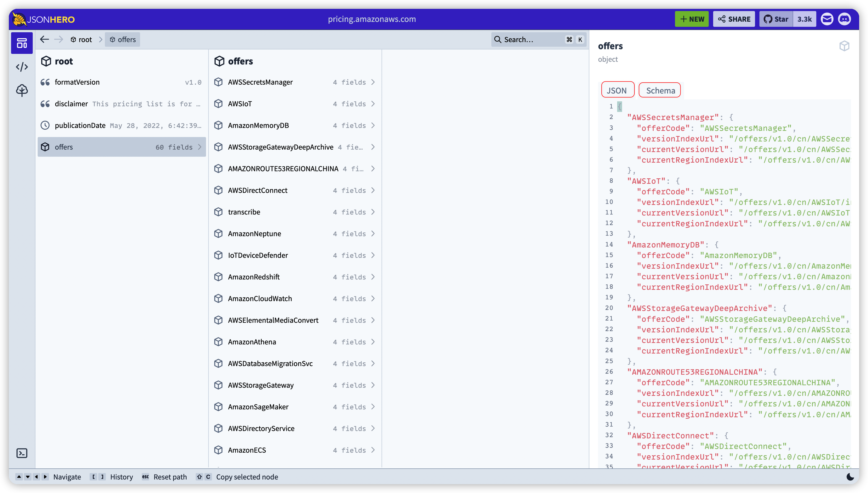The image size is (868, 493).
Task: Open the Discord icon in the header
Action: (x=844, y=19)
